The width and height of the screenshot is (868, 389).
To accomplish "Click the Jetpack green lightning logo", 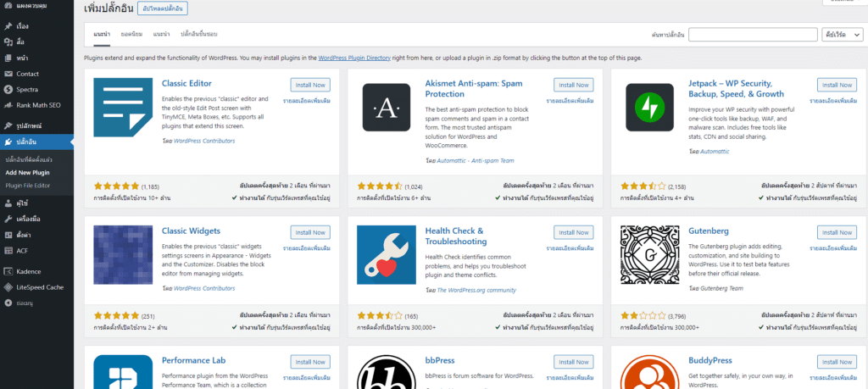I will pos(650,108).
